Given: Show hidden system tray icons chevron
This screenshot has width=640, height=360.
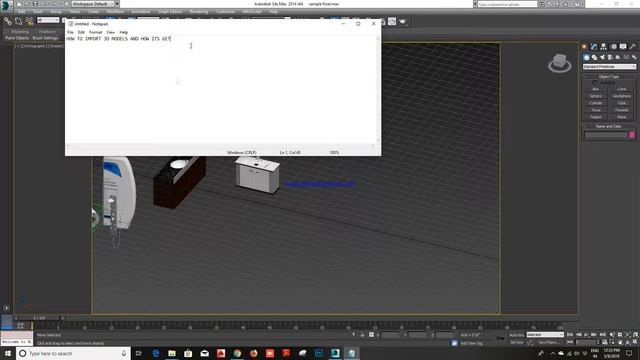Looking at the screenshot, I should click(x=552, y=353).
